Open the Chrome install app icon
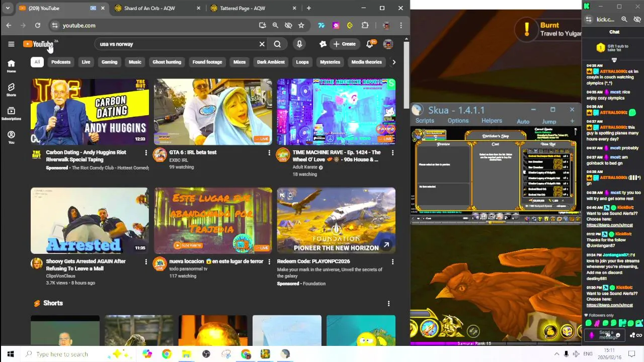 coord(262,25)
